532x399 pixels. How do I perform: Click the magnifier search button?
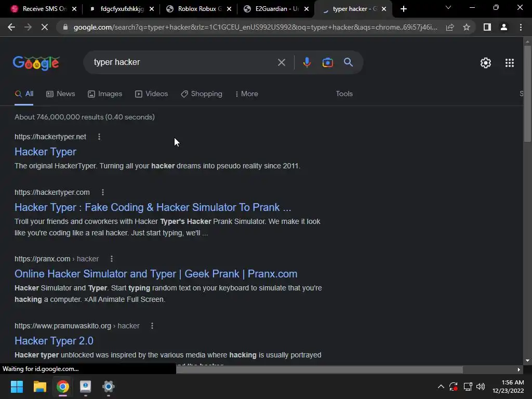(348, 62)
